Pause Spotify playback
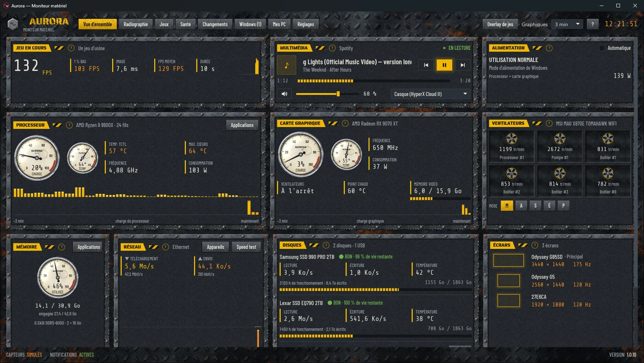644x363 pixels. (444, 65)
